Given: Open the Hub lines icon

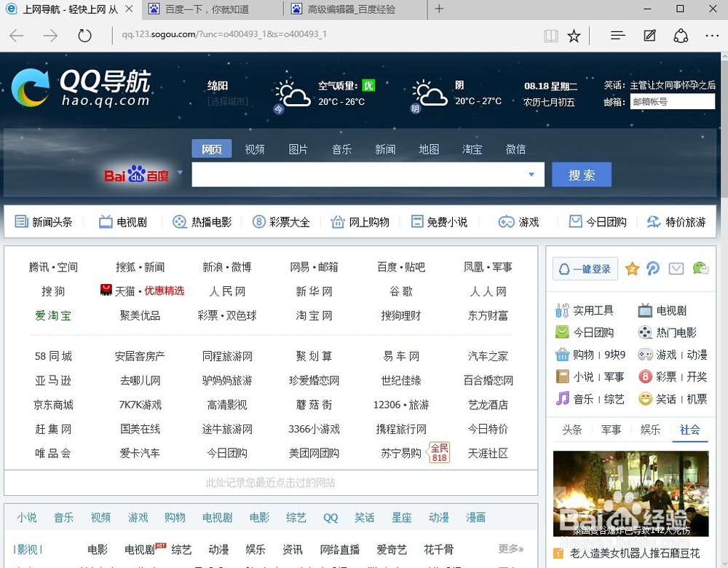Looking at the screenshot, I should (617, 36).
